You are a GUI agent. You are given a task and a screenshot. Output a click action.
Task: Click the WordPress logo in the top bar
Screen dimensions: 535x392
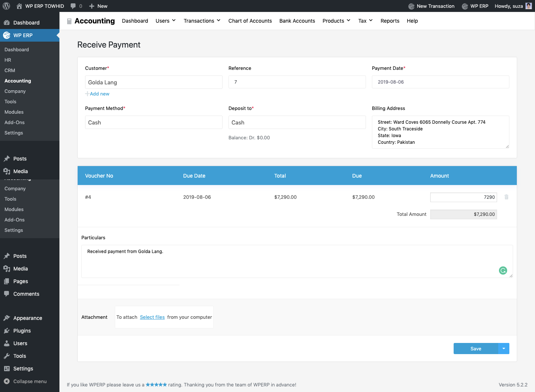(x=6, y=6)
